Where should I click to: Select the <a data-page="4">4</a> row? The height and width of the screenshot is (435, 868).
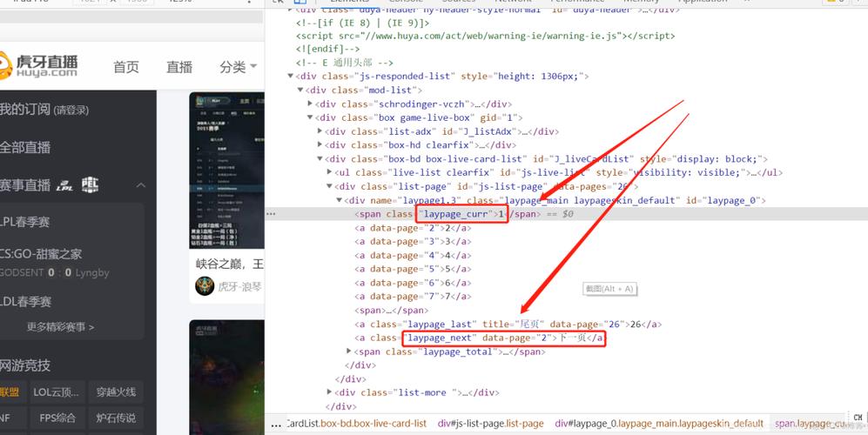point(413,255)
